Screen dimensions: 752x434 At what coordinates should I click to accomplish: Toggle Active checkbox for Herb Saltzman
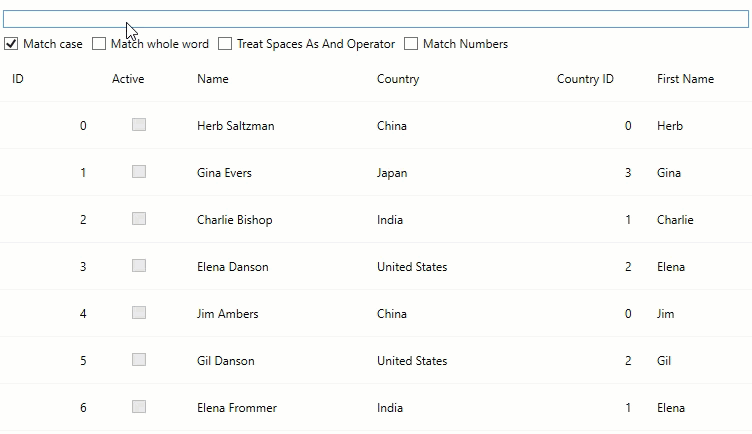(139, 125)
